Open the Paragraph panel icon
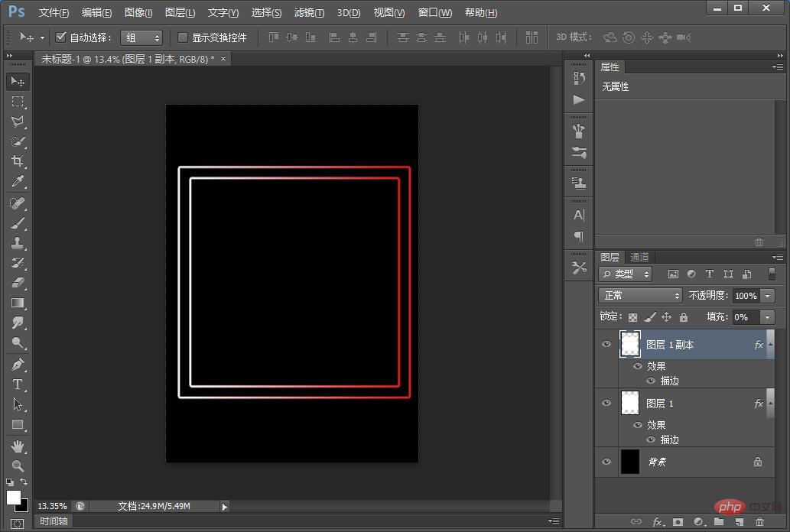The width and height of the screenshot is (790, 532). click(579, 236)
